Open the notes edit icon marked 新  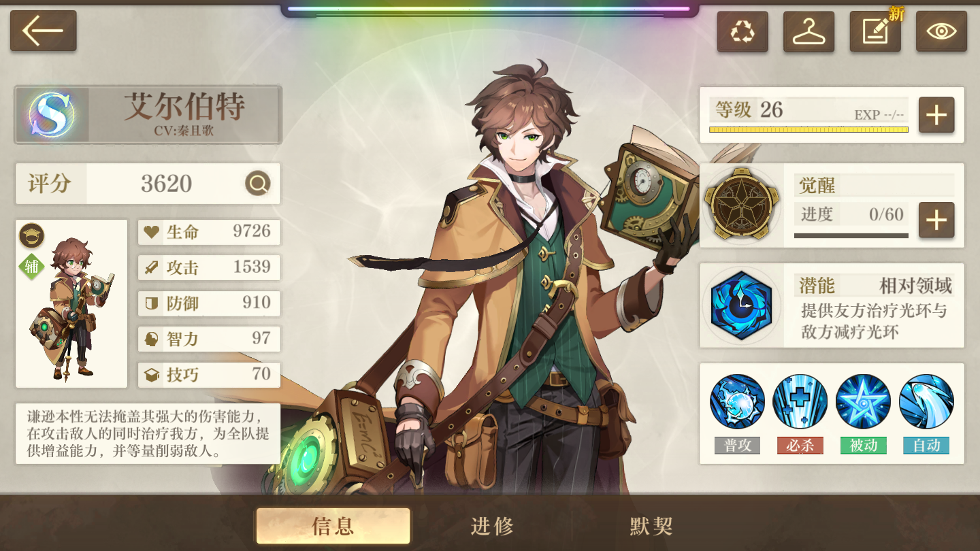point(875,31)
